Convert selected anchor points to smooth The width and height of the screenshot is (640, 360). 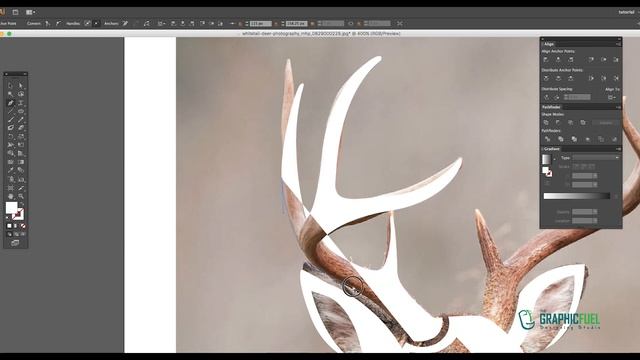[x=58, y=24]
